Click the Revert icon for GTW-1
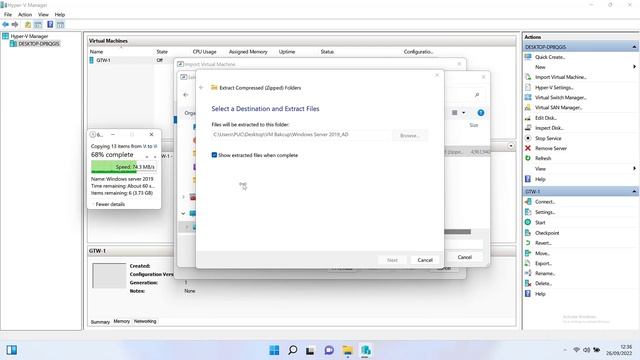Image resolution: width=640 pixels, height=360 pixels. tap(528, 243)
